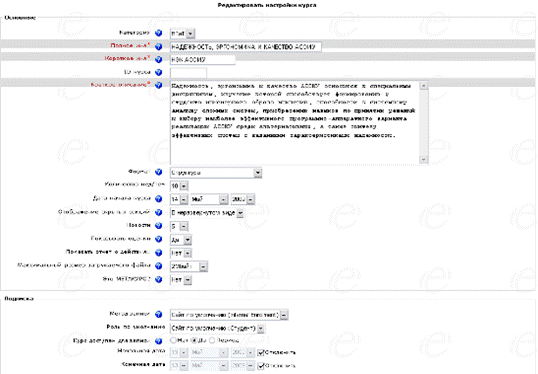Open the Метод записи dropdown
538x374 pixels.
(229, 315)
